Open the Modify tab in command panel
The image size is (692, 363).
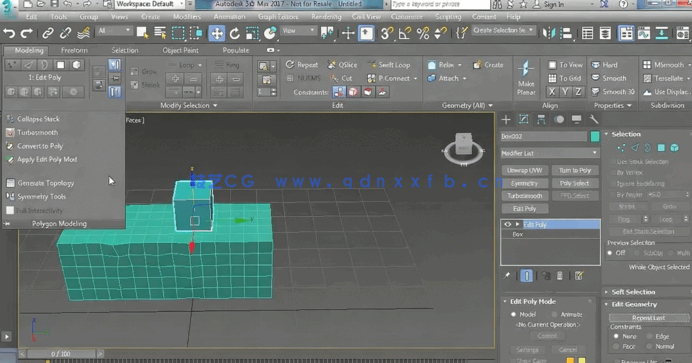click(x=523, y=119)
